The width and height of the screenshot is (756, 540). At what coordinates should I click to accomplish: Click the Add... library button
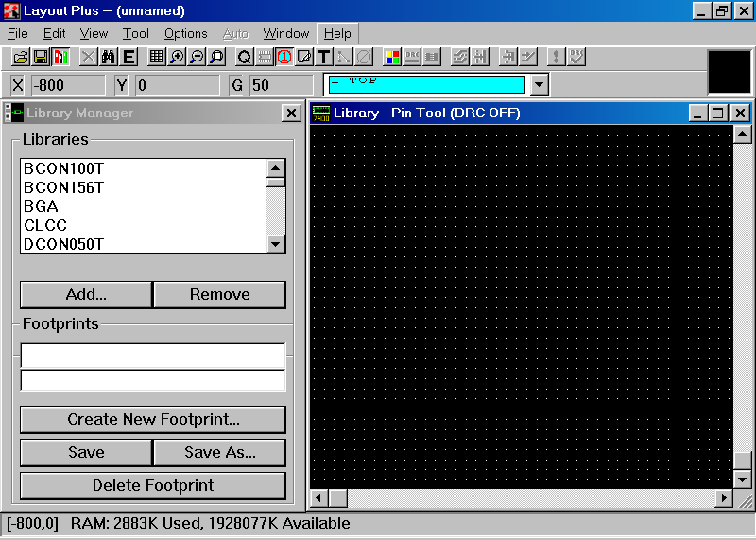coord(86,294)
